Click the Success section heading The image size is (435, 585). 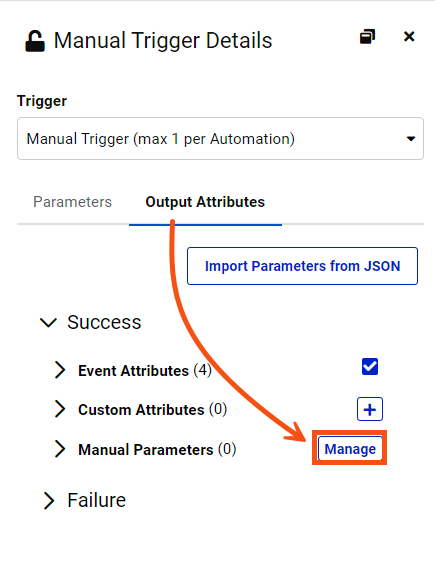(104, 322)
